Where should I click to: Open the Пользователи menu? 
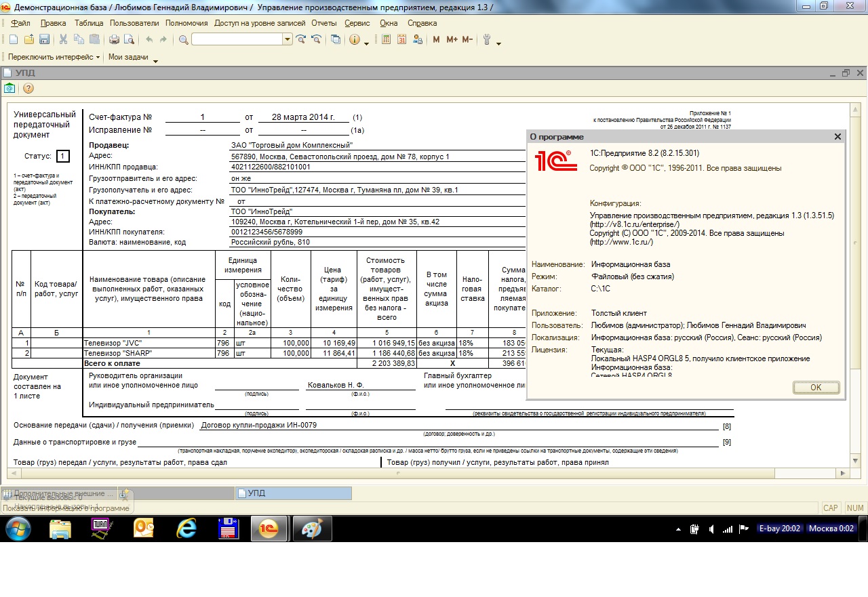tap(134, 23)
